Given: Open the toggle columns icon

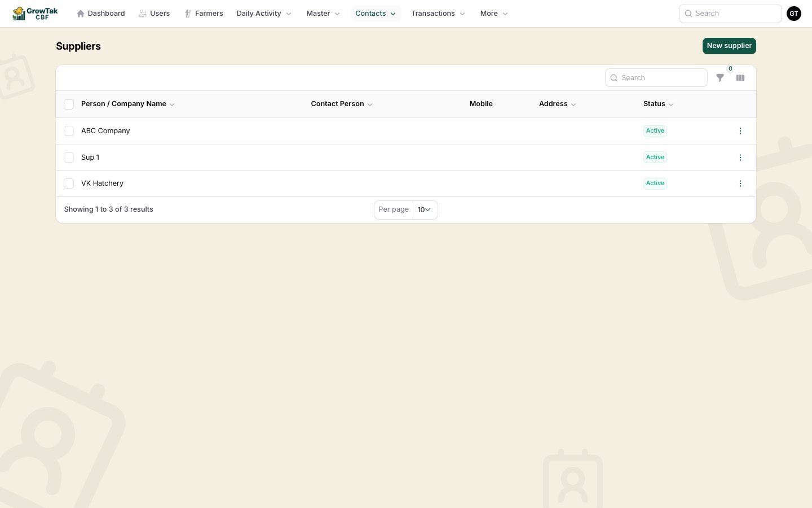Looking at the screenshot, I should 740,78.
